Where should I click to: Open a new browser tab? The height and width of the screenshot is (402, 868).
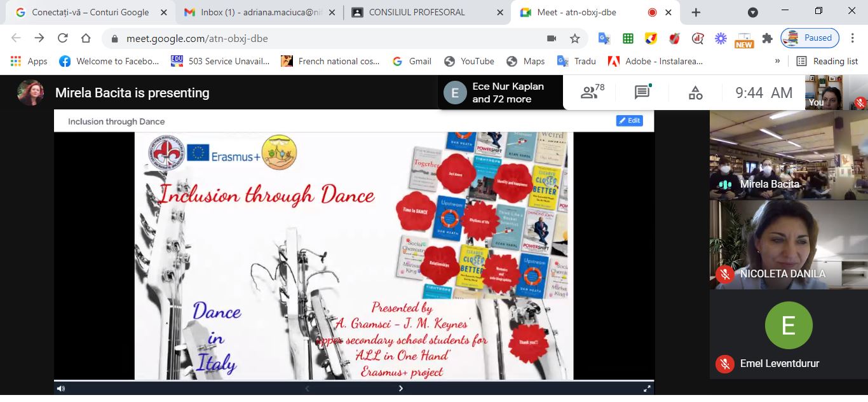pos(696,12)
